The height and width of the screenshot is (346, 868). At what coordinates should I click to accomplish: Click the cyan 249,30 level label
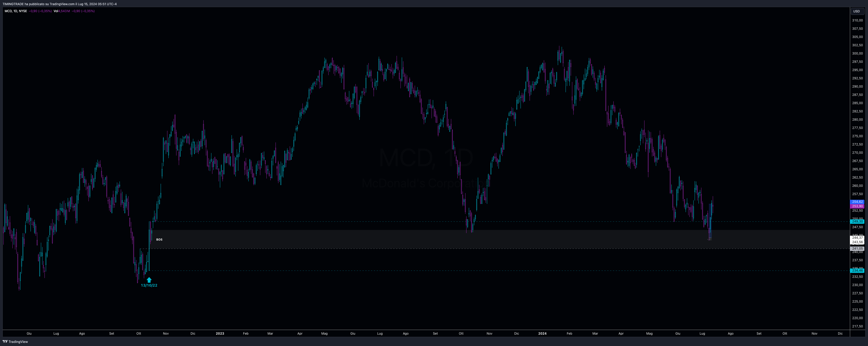[x=857, y=221]
